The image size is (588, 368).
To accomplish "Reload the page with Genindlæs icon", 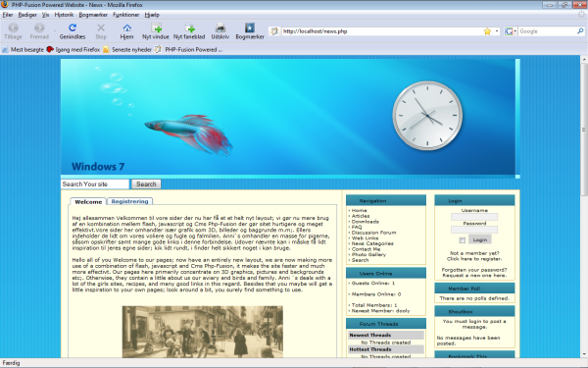I will [x=73, y=27].
